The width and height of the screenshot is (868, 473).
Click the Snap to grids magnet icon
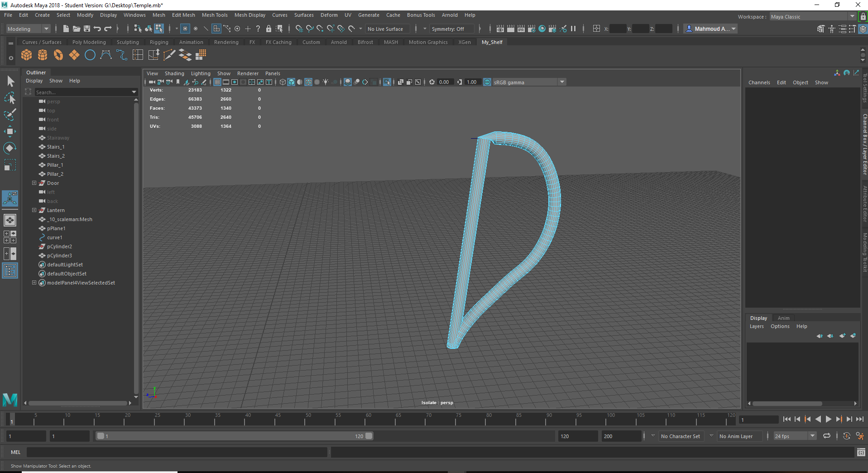coord(299,29)
